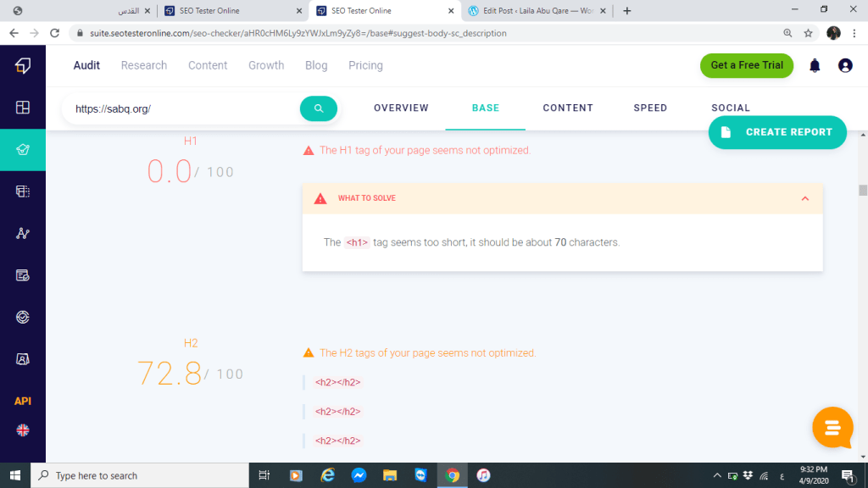Click the CREATE REPORT button

[777, 132]
